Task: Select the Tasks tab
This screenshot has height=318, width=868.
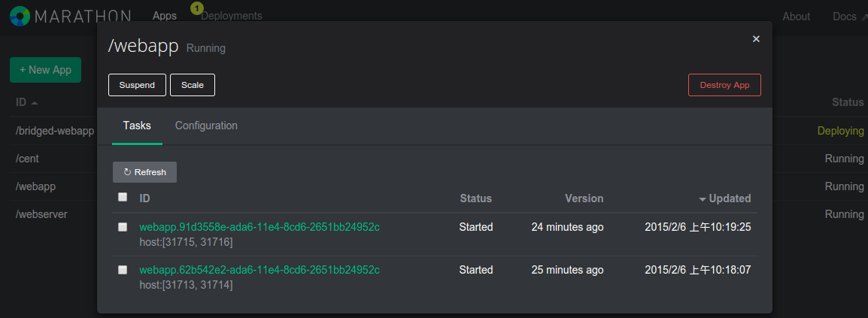Action: 137,126
